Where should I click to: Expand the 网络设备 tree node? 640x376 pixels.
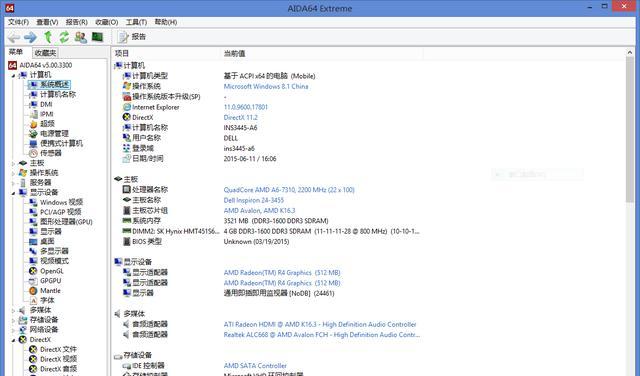click(x=13, y=330)
